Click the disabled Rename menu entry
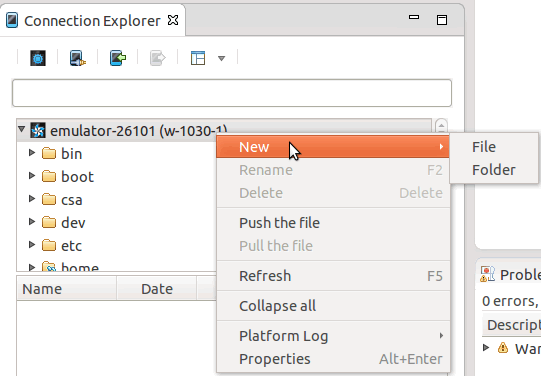The image size is (541, 376). (x=333, y=170)
